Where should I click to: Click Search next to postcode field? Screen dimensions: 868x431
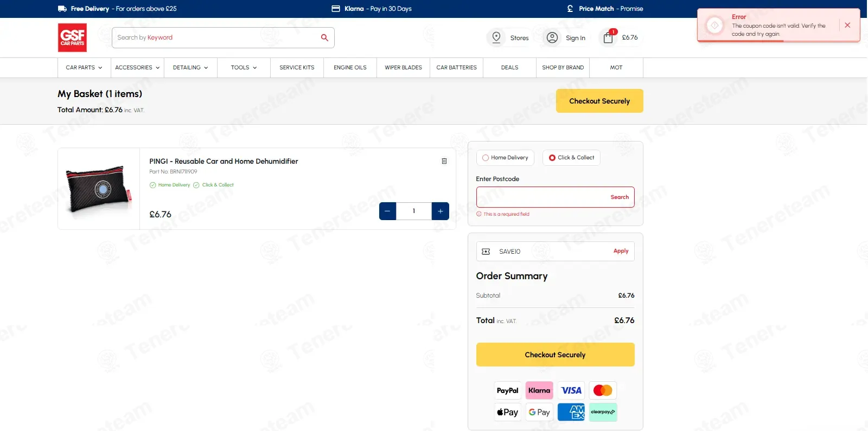click(620, 197)
